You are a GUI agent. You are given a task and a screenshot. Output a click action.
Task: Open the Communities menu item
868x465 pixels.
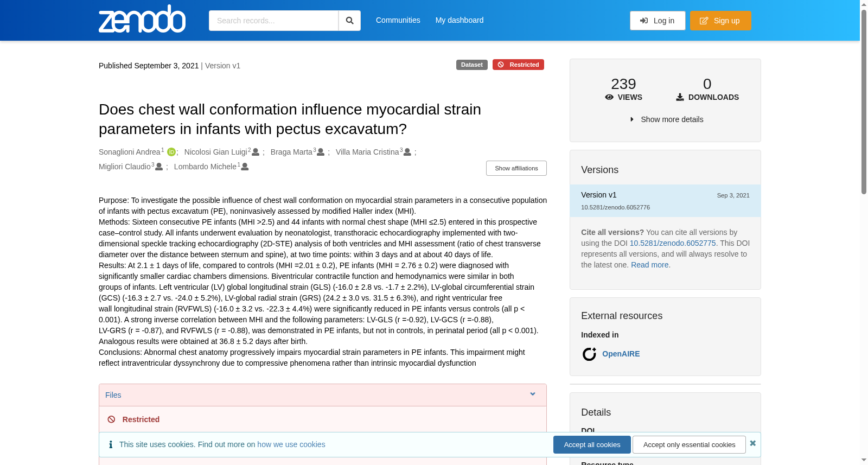tap(398, 20)
